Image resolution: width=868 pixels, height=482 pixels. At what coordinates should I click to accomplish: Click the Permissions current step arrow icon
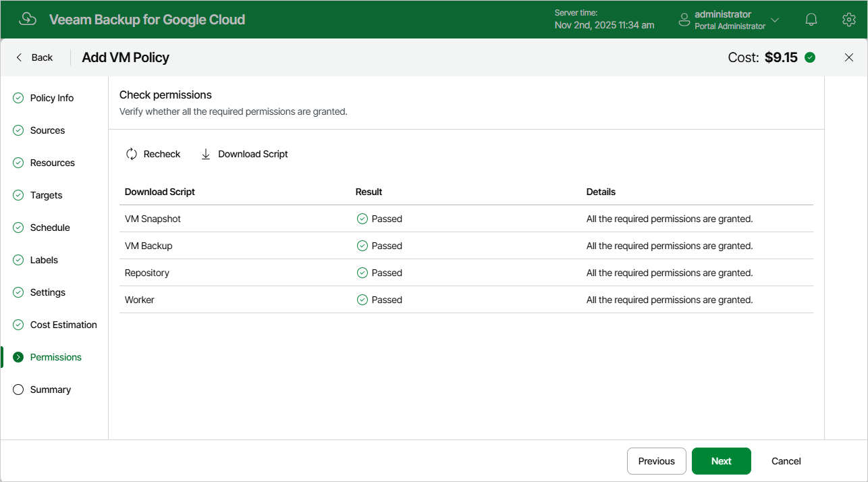click(x=18, y=357)
